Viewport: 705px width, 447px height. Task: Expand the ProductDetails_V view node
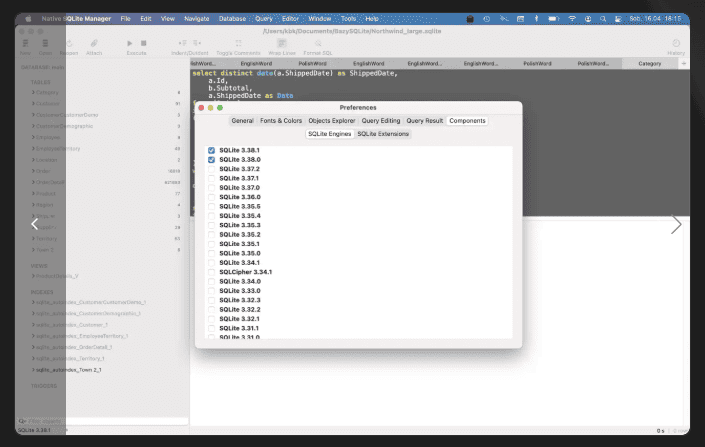coord(33,276)
